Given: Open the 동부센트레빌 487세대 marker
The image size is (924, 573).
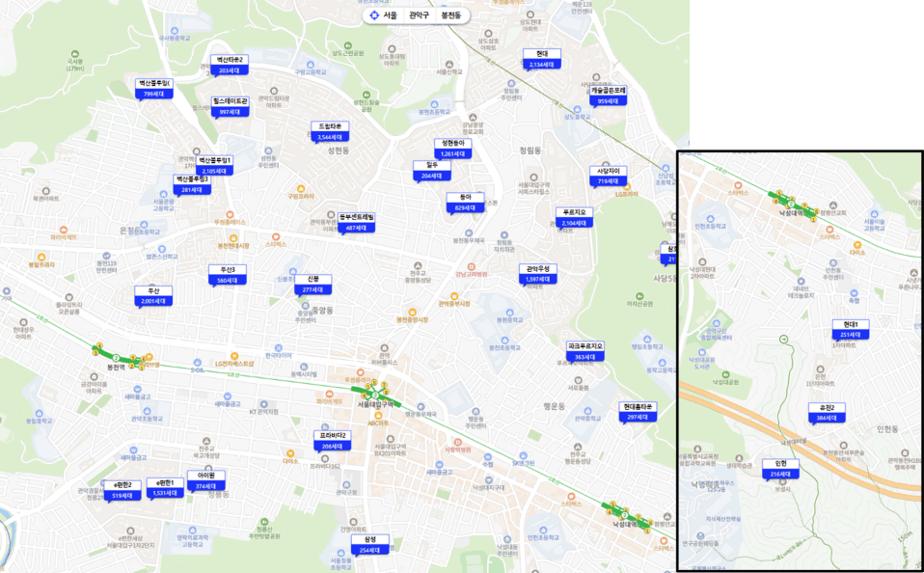Looking at the screenshot, I should 356,222.
